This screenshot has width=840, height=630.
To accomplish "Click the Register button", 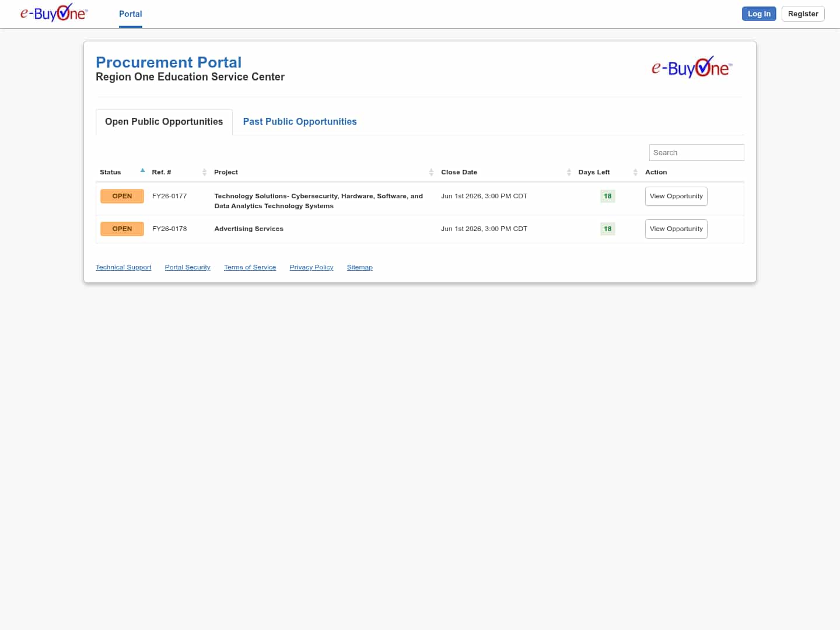I will coord(803,14).
